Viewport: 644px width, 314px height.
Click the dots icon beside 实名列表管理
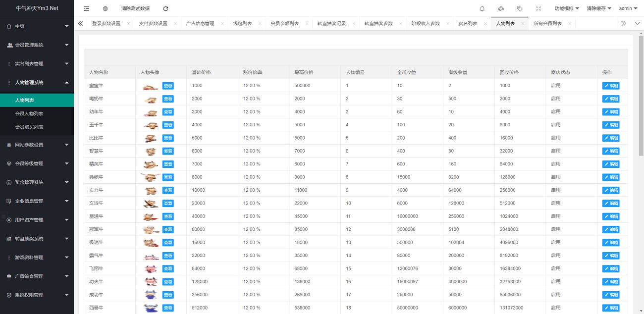coord(9,63)
